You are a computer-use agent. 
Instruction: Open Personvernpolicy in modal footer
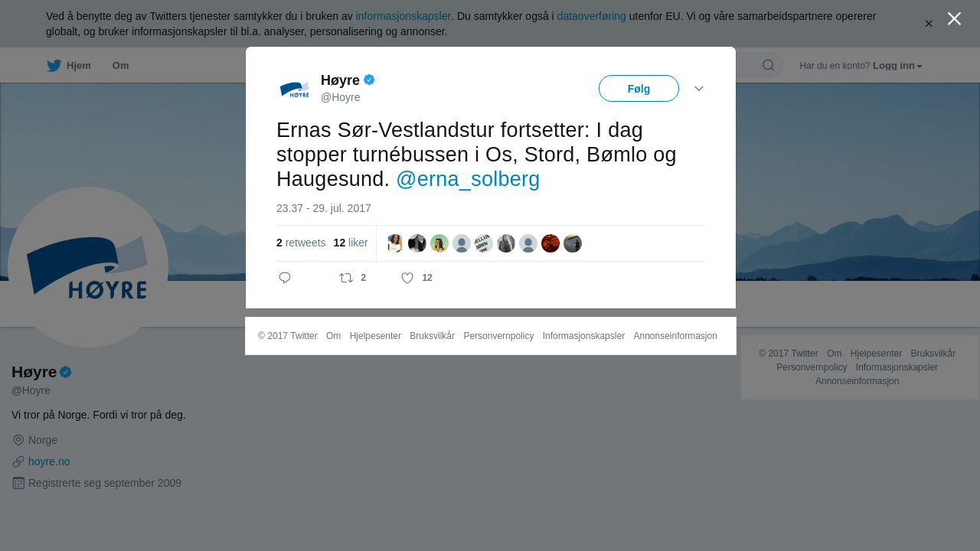point(498,336)
